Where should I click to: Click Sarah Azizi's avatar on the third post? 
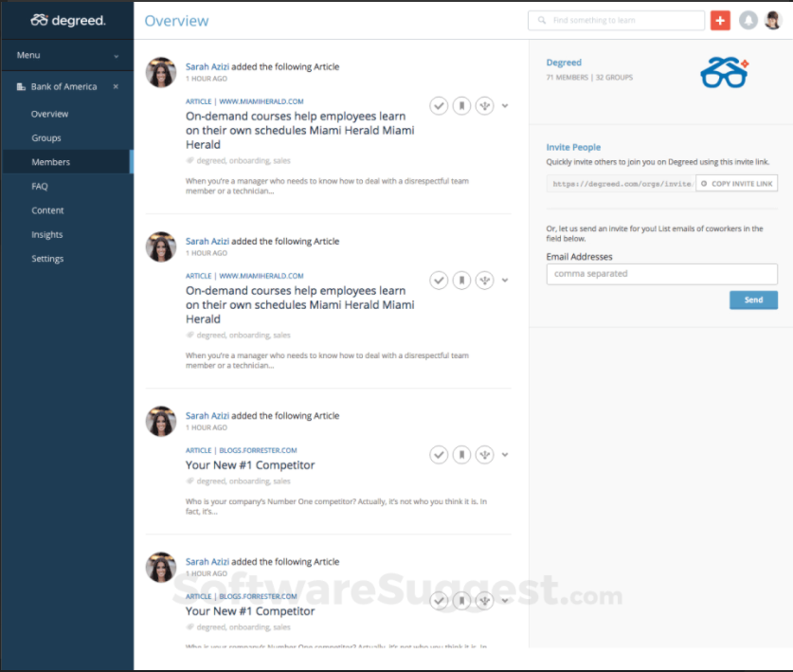point(161,422)
